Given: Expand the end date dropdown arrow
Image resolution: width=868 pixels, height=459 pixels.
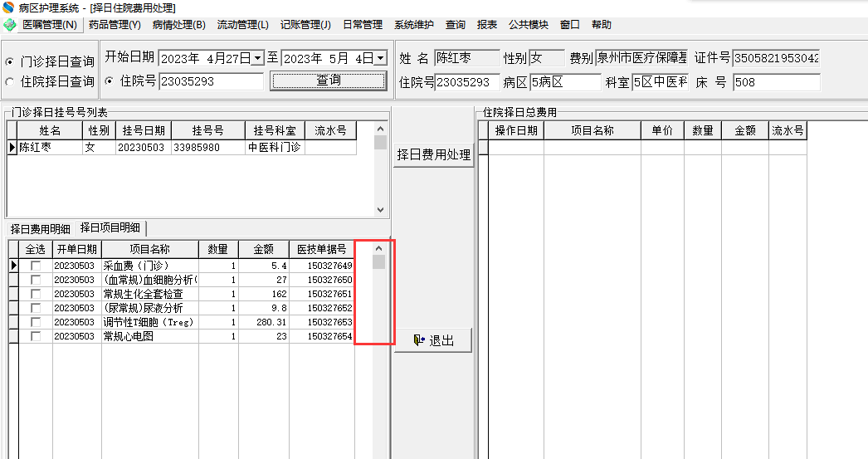Looking at the screenshot, I should click(381, 58).
